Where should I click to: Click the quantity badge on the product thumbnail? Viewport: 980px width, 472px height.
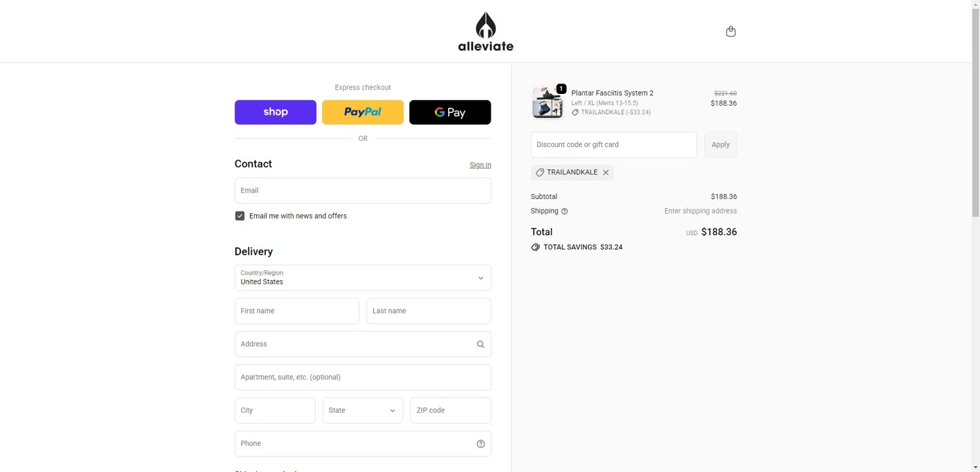click(561, 89)
